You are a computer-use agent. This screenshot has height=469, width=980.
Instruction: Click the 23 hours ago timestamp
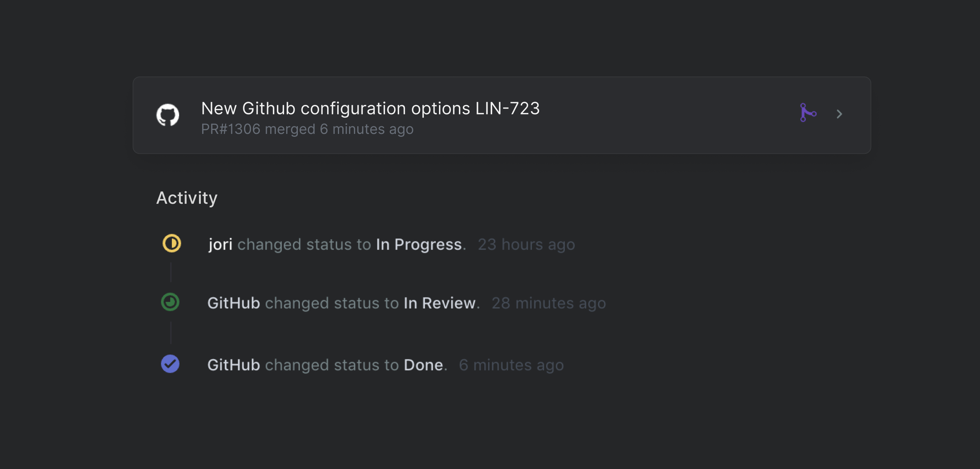pos(526,245)
